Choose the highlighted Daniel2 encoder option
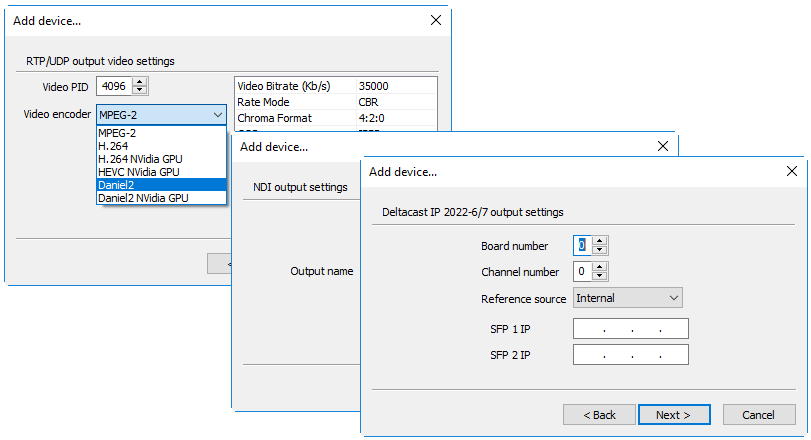Screen dimensions: 811x440 [161, 185]
